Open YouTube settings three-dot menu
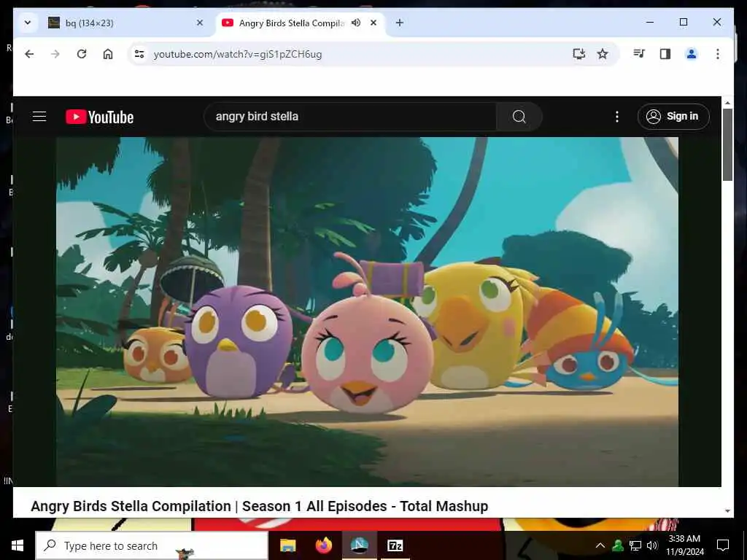 tap(617, 117)
